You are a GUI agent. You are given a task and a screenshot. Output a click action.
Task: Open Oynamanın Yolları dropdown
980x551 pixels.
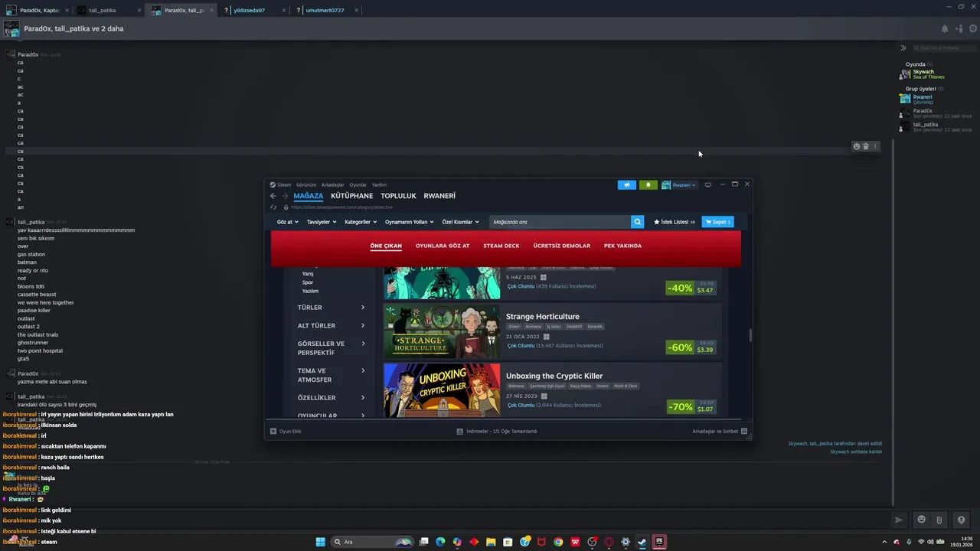409,222
